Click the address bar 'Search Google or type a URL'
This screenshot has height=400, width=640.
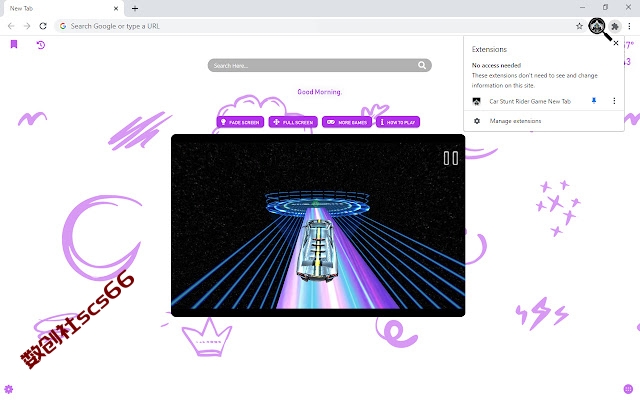318,26
